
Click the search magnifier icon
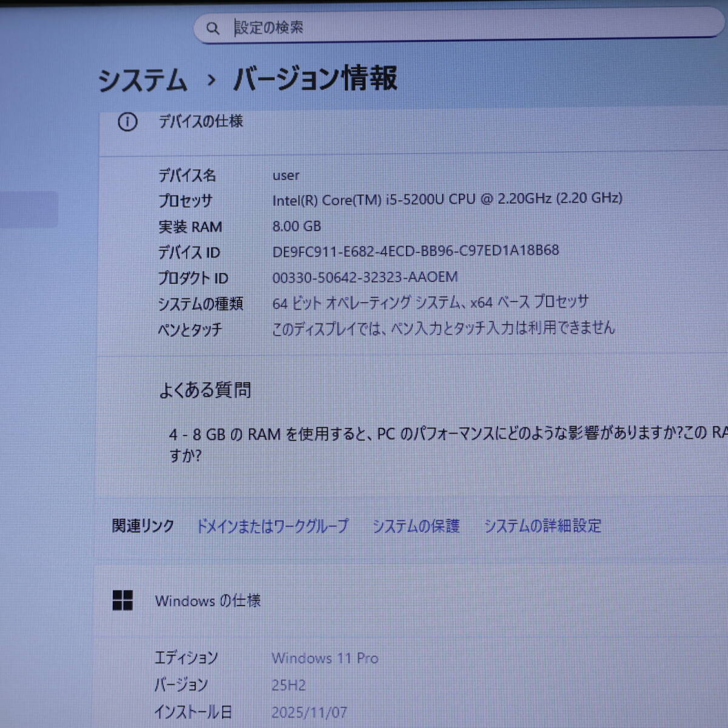pyautogui.click(x=212, y=29)
